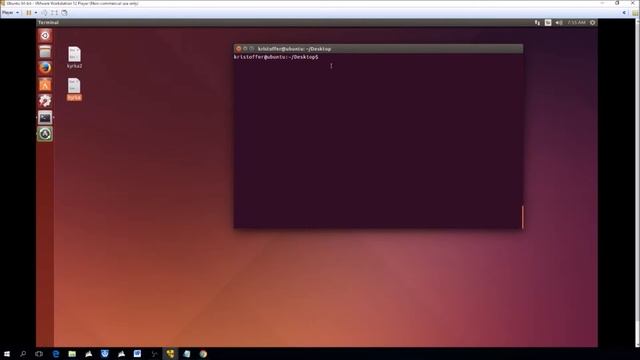Open Task View on Windows taskbar
This screenshot has height=360, width=640.
[x=39, y=354]
